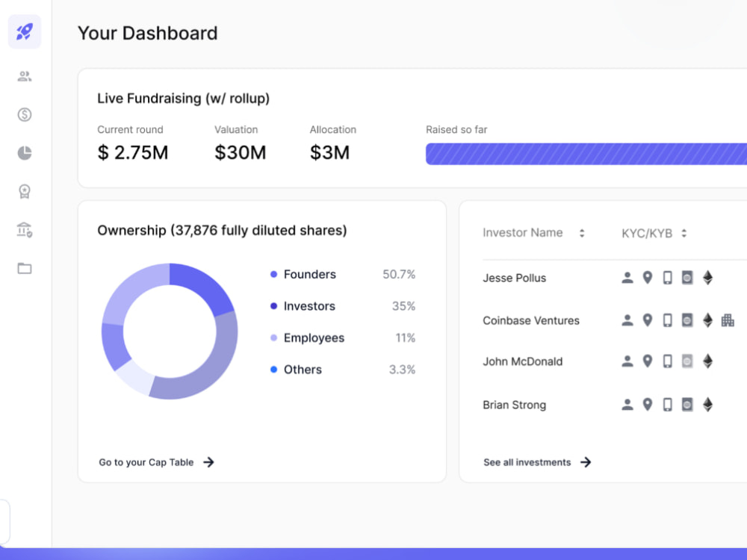
Task: Click Coinbase Ventures person icon
Action: coord(627,320)
